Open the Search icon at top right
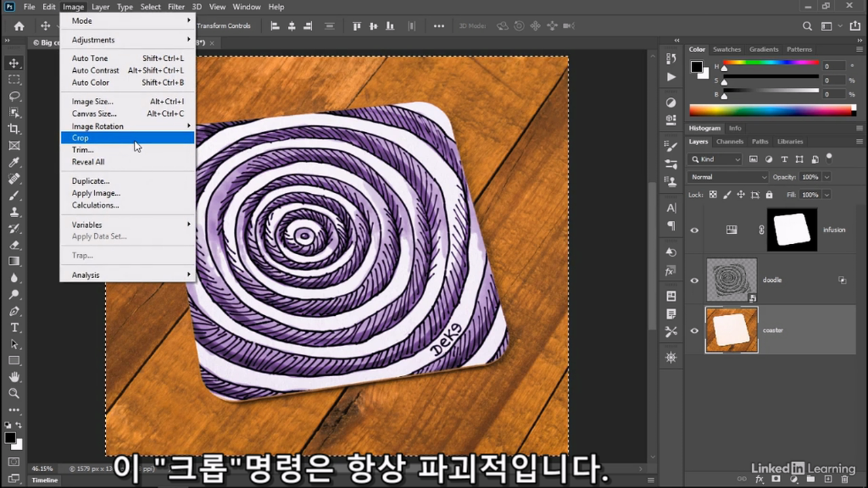Viewport: 868px width, 488px height. coord(807,26)
